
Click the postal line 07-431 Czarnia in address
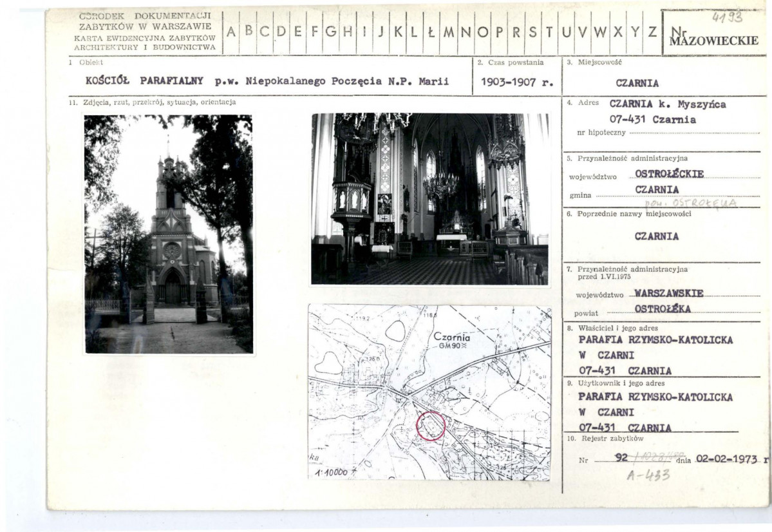(x=653, y=120)
